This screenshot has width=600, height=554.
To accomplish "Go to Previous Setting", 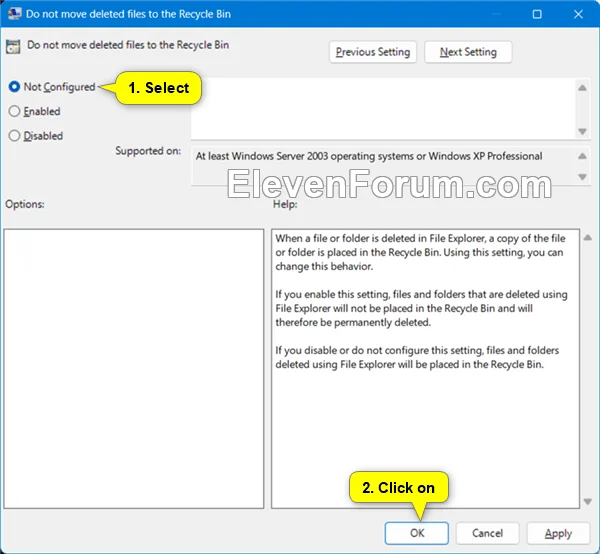I will pyautogui.click(x=373, y=52).
